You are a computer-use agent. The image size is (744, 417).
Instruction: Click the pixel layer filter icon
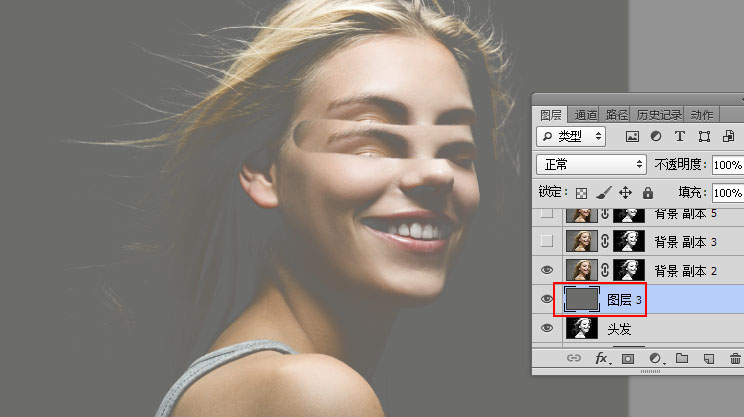(632, 136)
